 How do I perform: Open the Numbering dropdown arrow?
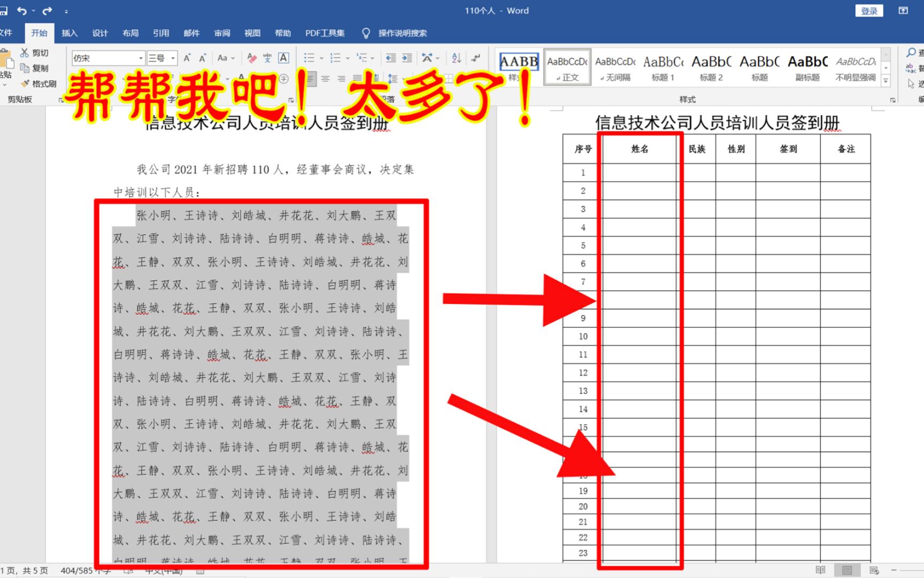[x=348, y=58]
